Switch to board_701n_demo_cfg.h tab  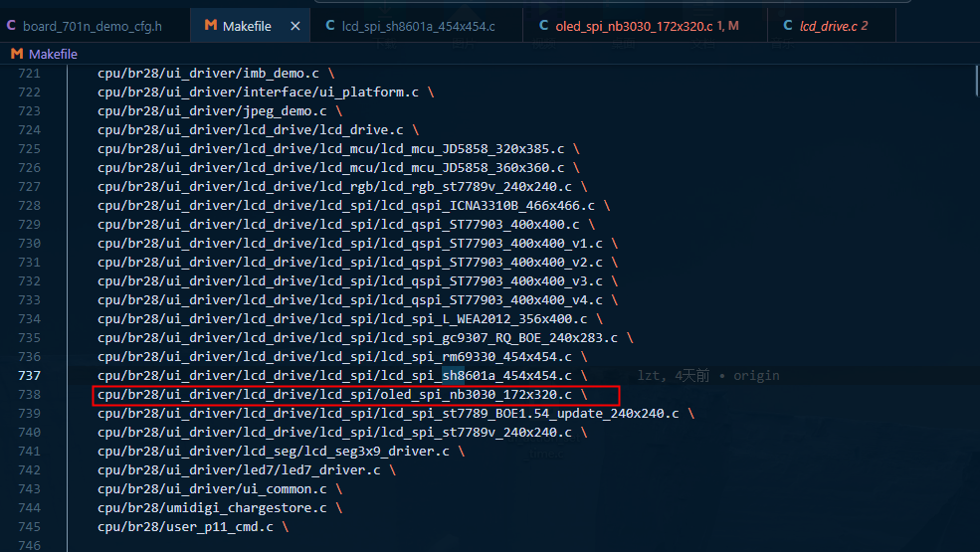[x=93, y=26]
